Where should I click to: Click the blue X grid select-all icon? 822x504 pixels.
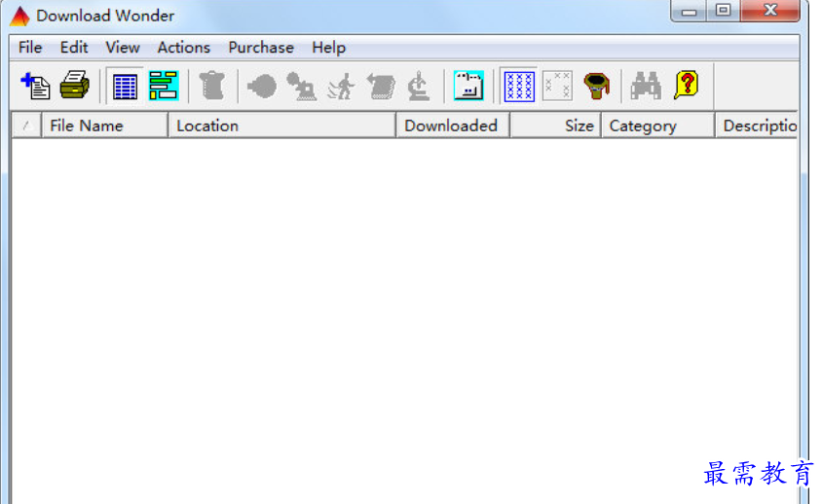coord(519,86)
